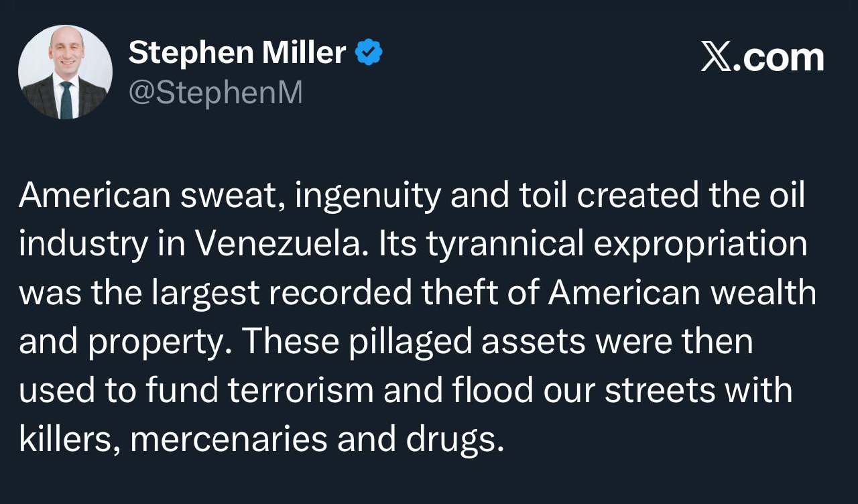Open the Stephen Miller display name
The width and height of the screenshot is (858, 504).
[x=237, y=52]
